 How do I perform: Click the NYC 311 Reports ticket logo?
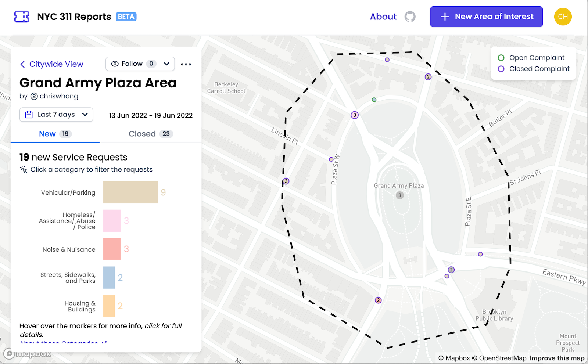22,17
